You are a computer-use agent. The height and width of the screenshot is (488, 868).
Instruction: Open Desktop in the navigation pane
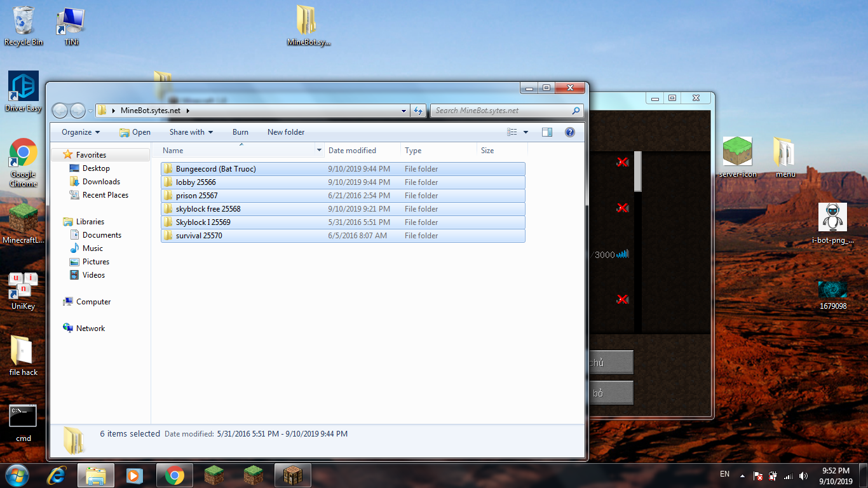tap(96, 168)
